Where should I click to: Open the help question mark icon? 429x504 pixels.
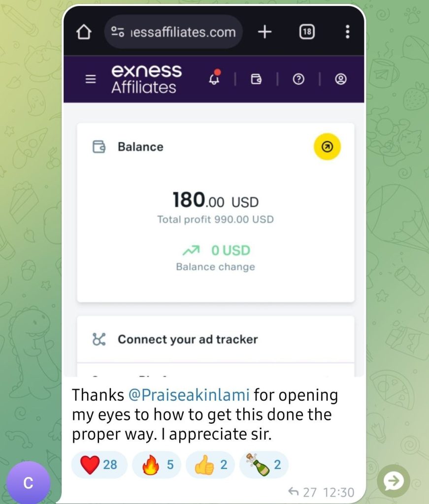point(298,79)
